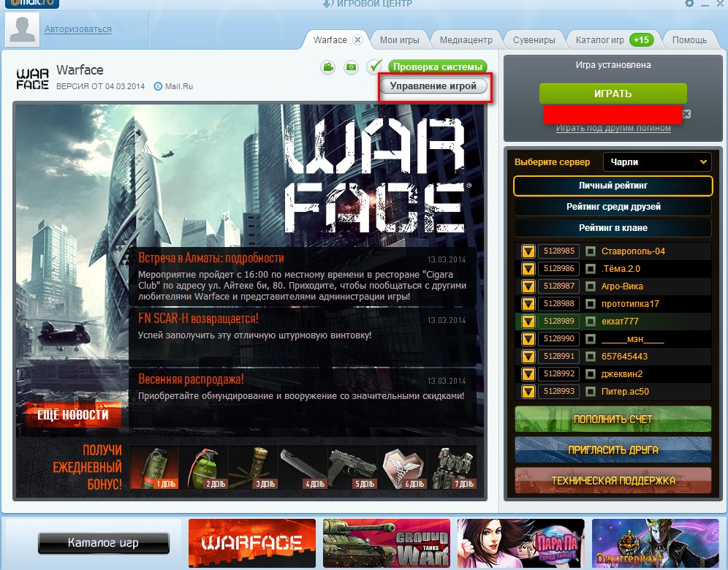Switch to the Мои игры tab
Screen dimensions: 728x570
(399, 39)
